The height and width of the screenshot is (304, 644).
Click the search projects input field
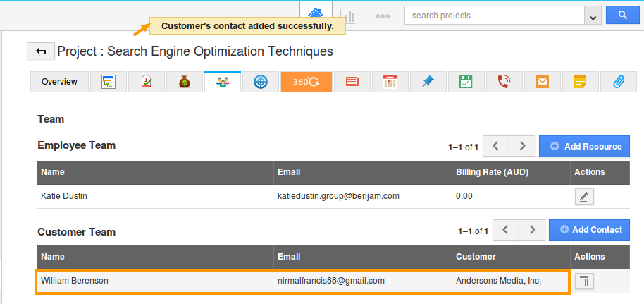point(495,16)
